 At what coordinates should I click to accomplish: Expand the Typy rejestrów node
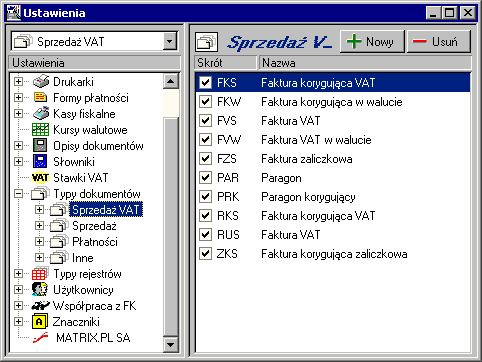tap(19, 274)
